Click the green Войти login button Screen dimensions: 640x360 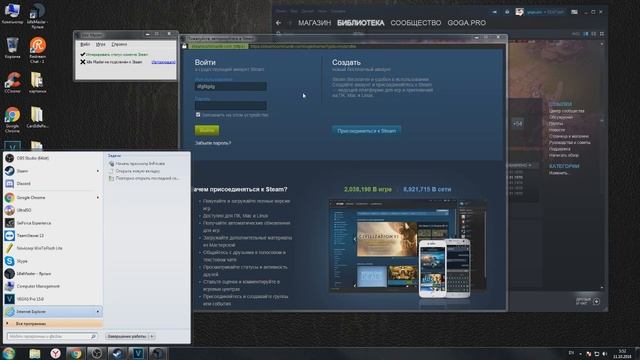[207, 130]
